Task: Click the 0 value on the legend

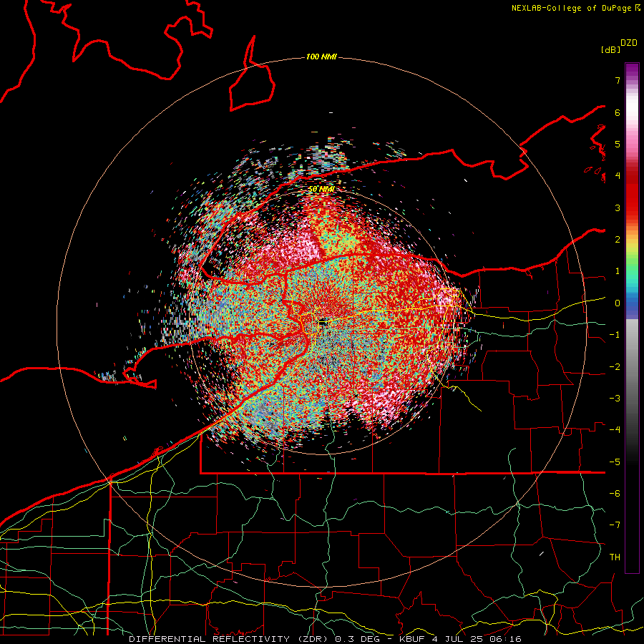Action: click(x=618, y=303)
